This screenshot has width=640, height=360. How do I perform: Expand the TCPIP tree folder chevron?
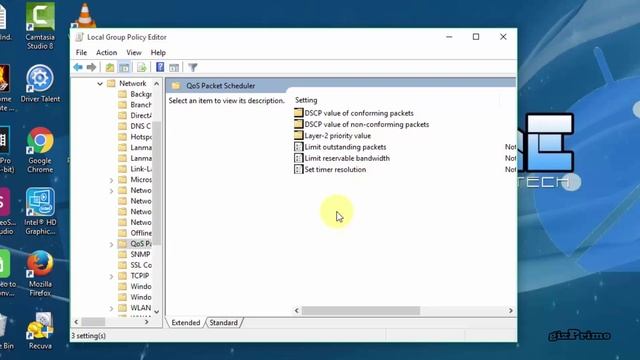pyautogui.click(x=111, y=276)
